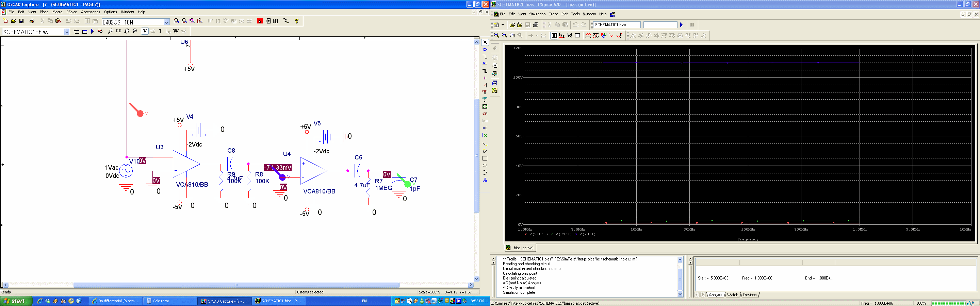Image resolution: width=980 pixels, height=306 pixels.
Task: Switch to SCHEMATIC1-bias PSpice taskbar button
Action: click(x=279, y=301)
